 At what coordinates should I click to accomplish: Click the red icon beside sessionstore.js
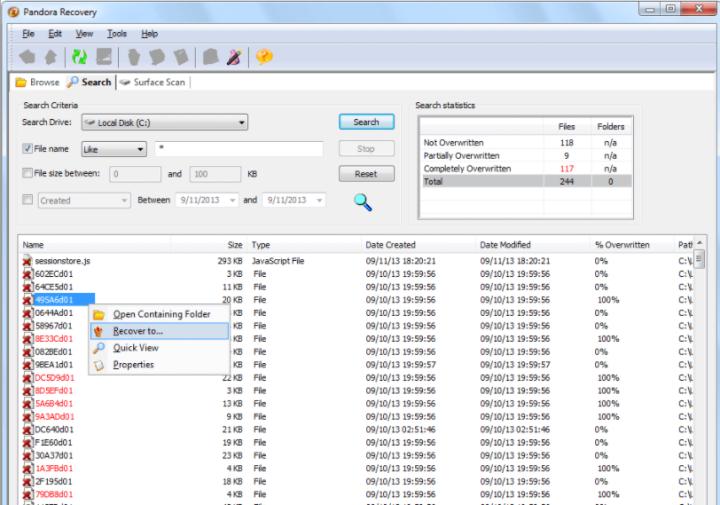coord(27,261)
